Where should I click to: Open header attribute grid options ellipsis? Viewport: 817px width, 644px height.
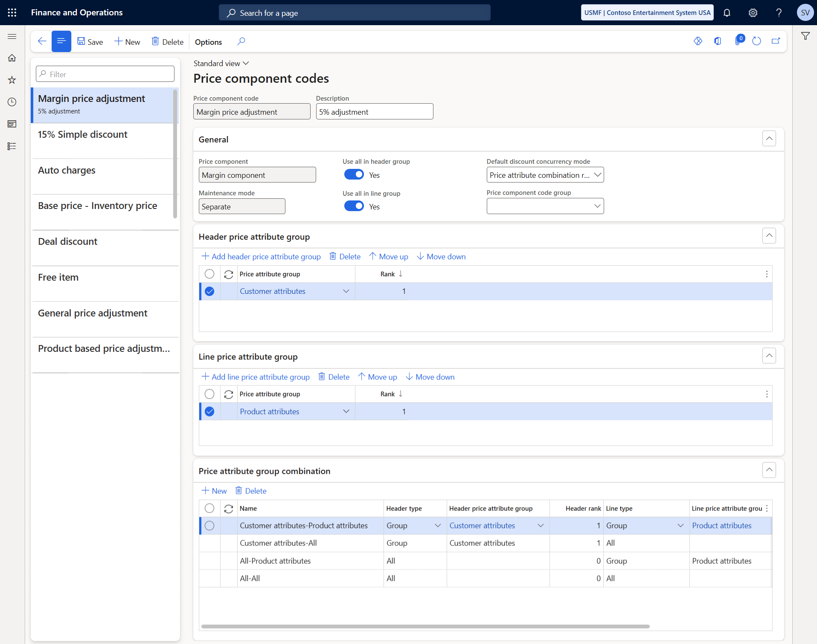[x=767, y=274]
